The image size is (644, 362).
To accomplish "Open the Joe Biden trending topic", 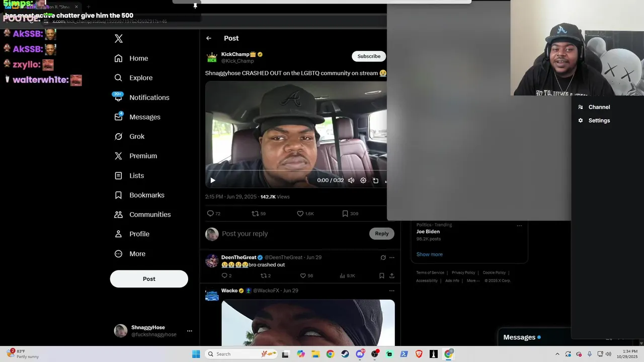I will (428, 232).
